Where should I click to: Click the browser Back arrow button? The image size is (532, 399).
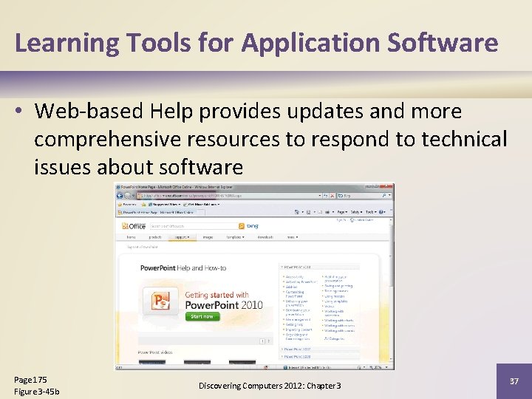[x=120, y=196]
